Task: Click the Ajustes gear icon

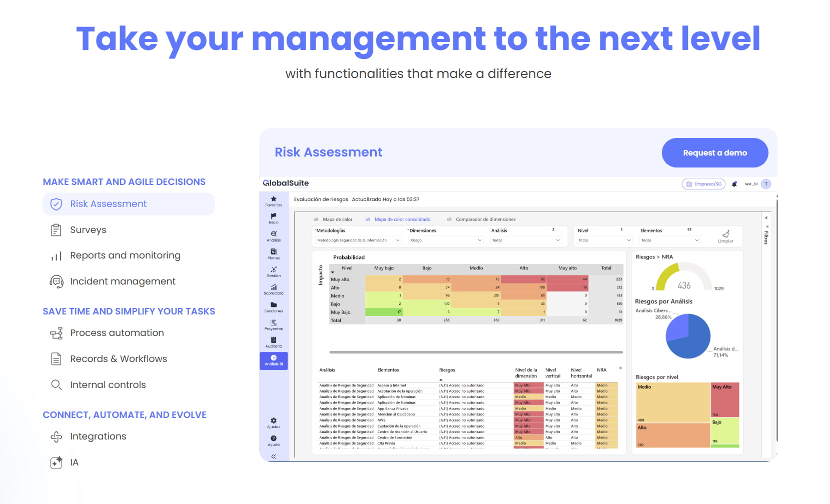Action: click(x=274, y=422)
